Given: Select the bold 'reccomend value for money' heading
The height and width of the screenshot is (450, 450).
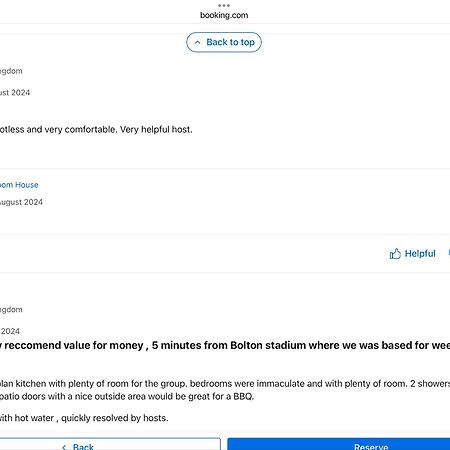Looking at the screenshot, I should pos(74,345).
